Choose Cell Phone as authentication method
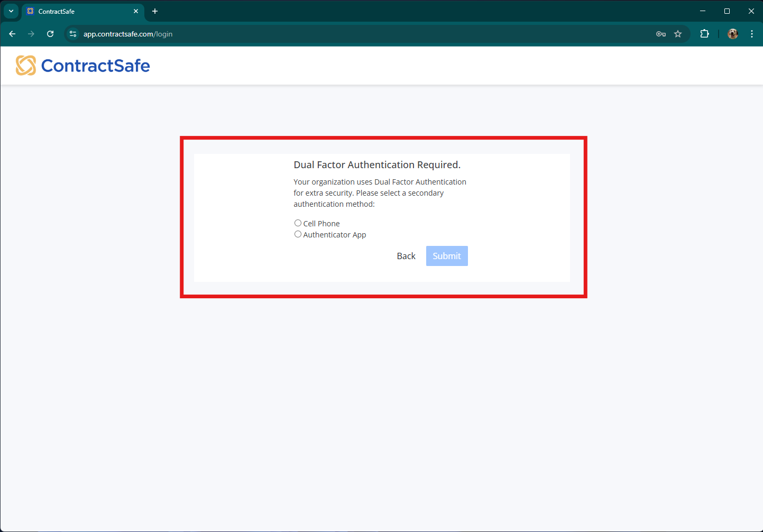The height and width of the screenshot is (532, 763). point(298,223)
